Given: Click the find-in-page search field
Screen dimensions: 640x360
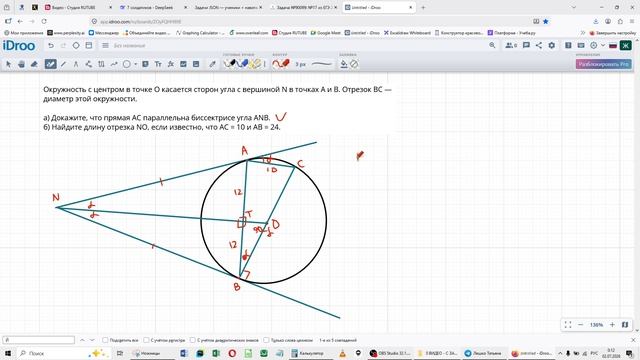Looking at the screenshot, I should (x=39, y=340).
